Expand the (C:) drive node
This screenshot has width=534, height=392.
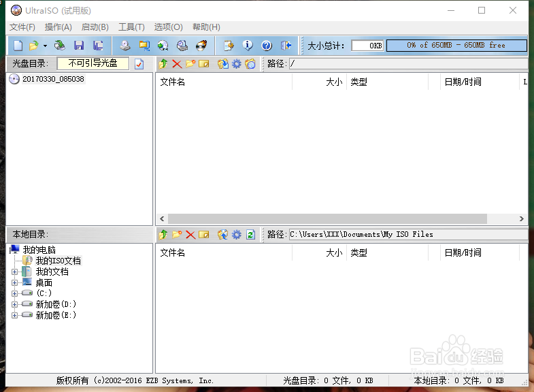(14, 293)
